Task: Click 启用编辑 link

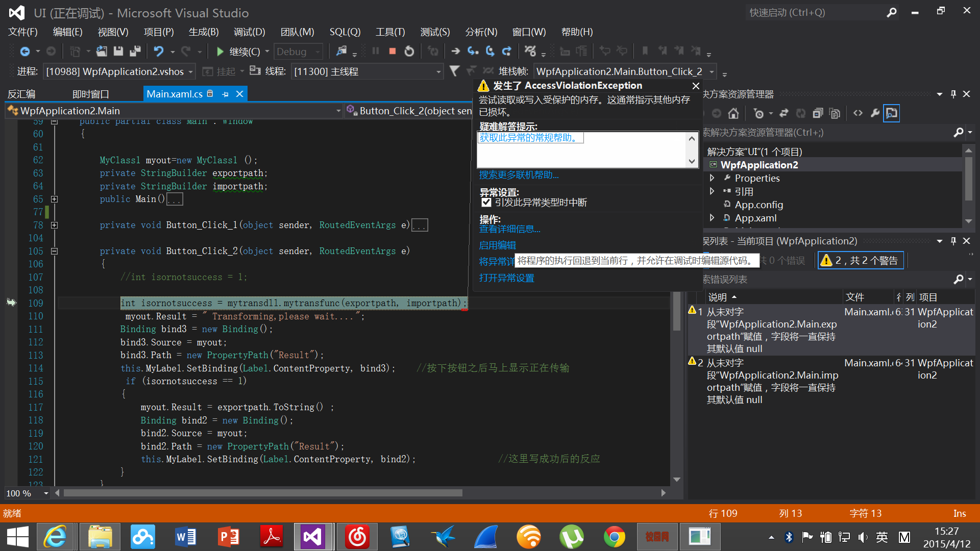Action: (x=497, y=245)
